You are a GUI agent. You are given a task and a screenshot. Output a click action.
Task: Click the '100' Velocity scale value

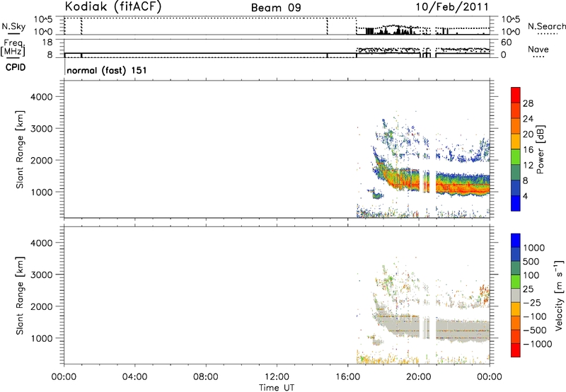(531, 275)
